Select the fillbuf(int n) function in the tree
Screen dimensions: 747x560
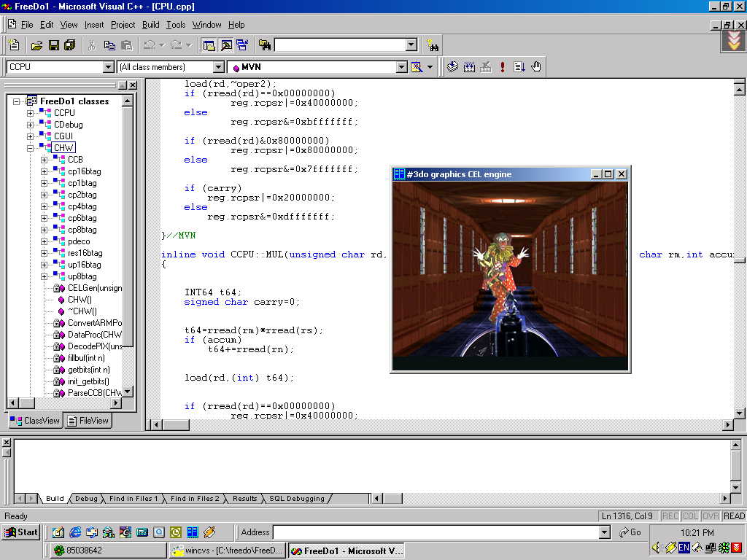point(86,358)
